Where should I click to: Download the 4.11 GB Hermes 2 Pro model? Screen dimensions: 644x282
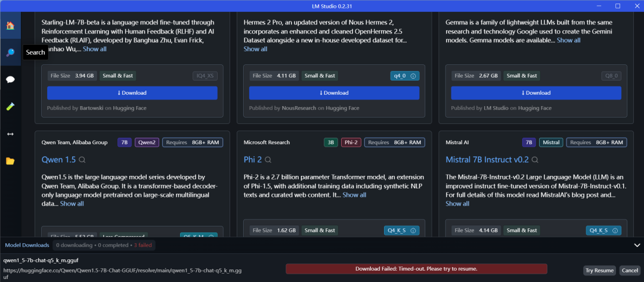point(334,93)
